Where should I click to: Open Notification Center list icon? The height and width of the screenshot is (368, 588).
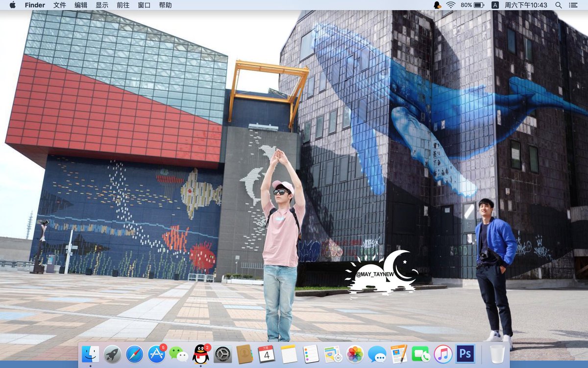[x=573, y=5]
